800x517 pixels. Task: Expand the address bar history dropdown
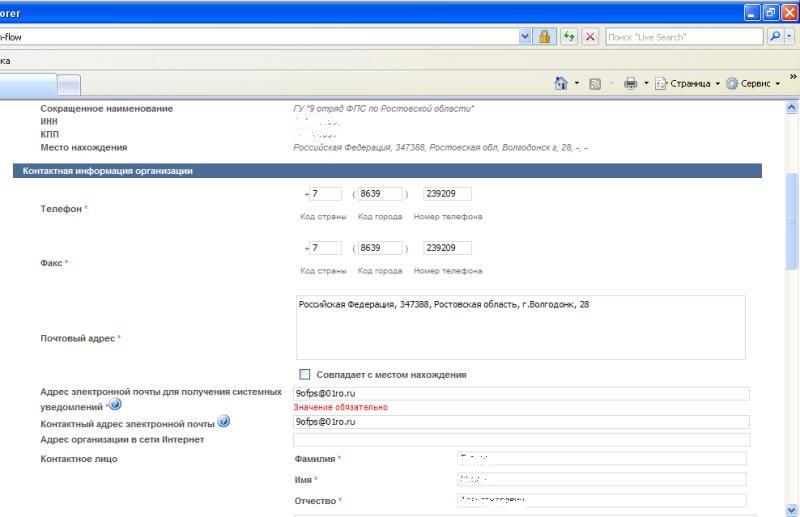pos(526,37)
